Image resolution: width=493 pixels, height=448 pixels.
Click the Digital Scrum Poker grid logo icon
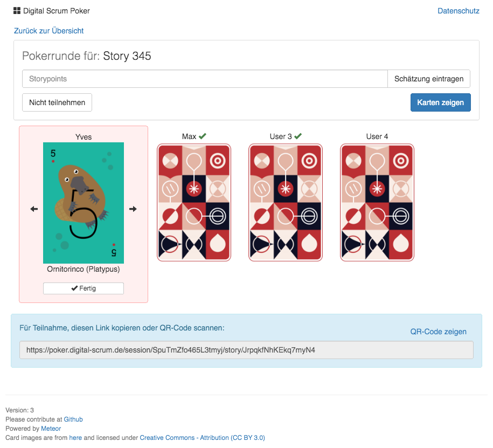click(x=17, y=11)
